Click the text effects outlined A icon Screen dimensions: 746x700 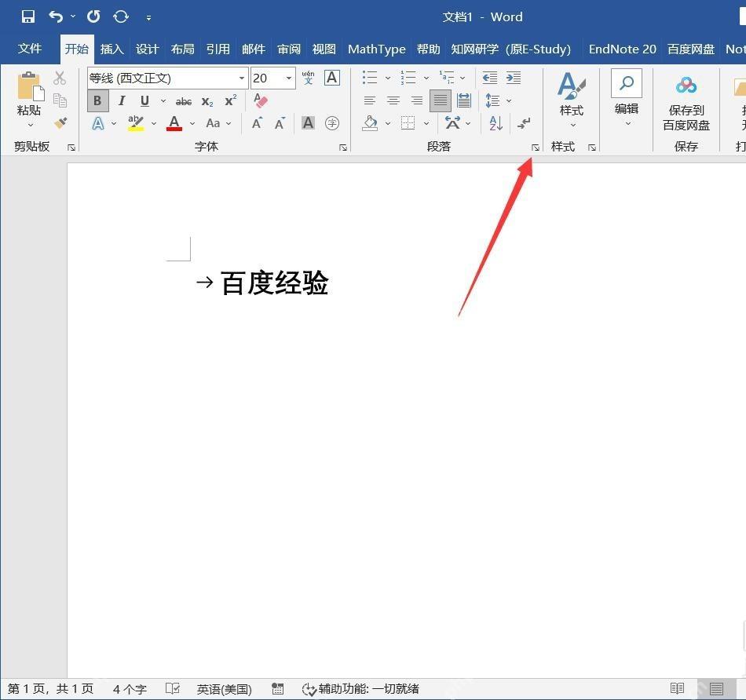point(97,123)
